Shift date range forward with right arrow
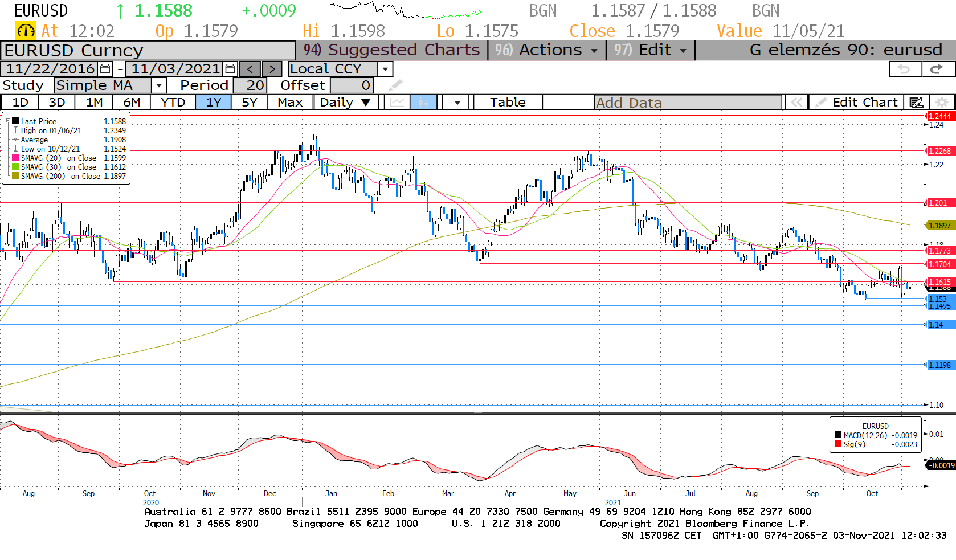 (x=272, y=69)
